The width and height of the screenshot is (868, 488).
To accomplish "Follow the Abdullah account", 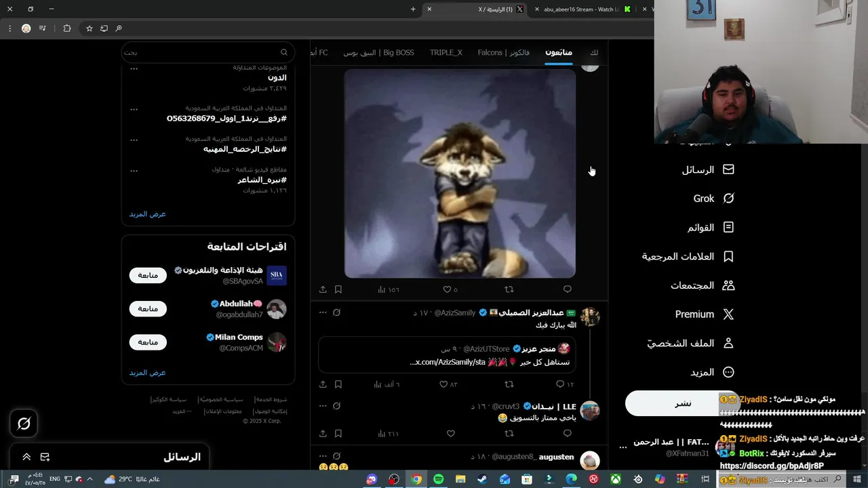I will [x=148, y=308].
